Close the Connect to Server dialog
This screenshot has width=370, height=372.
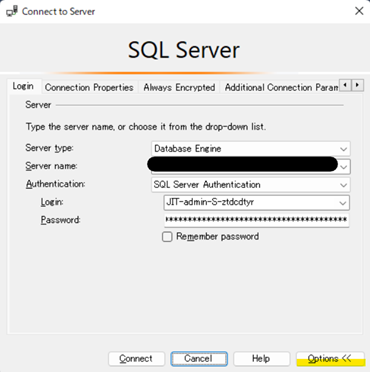359,11
